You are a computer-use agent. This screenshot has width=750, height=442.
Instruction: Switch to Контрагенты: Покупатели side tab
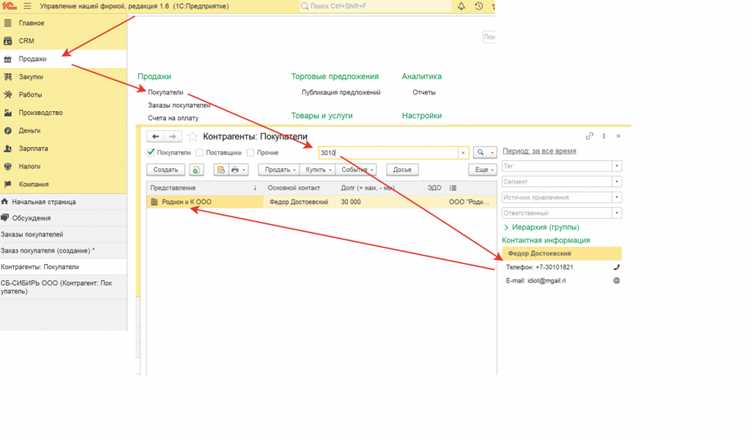(63, 267)
